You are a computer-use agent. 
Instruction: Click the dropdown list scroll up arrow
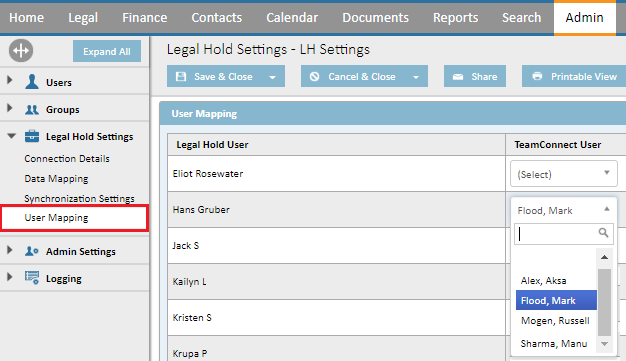tap(604, 257)
